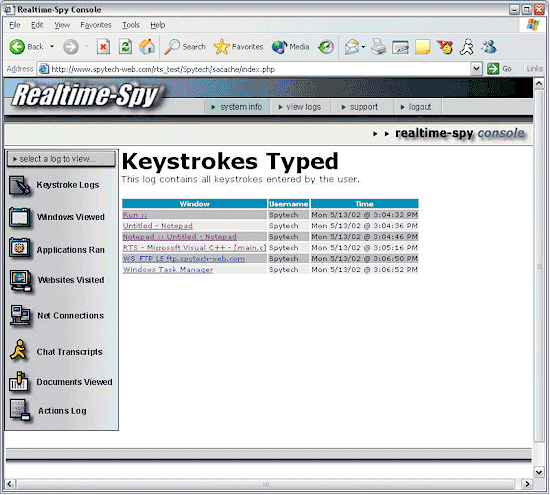The height and width of the screenshot is (495, 550).
Task: Click the Net Connections sidebar icon
Action: (20, 315)
